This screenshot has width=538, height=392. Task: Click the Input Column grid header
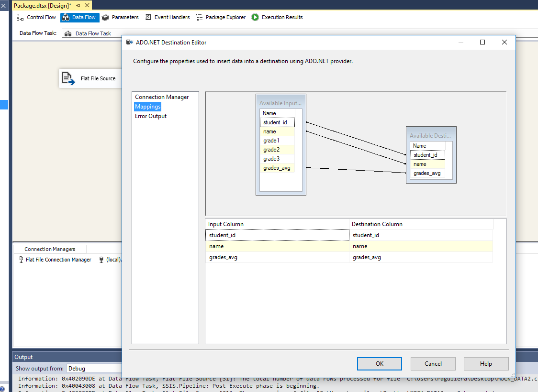click(x=277, y=224)
